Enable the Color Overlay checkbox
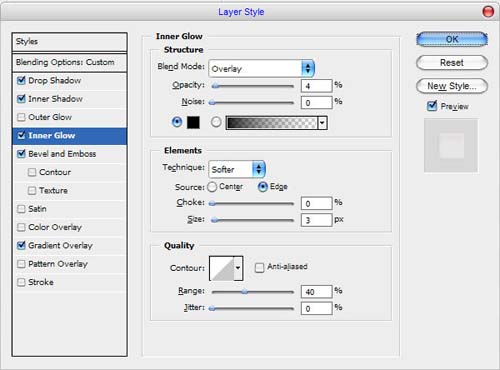 [x=21, y=227]
